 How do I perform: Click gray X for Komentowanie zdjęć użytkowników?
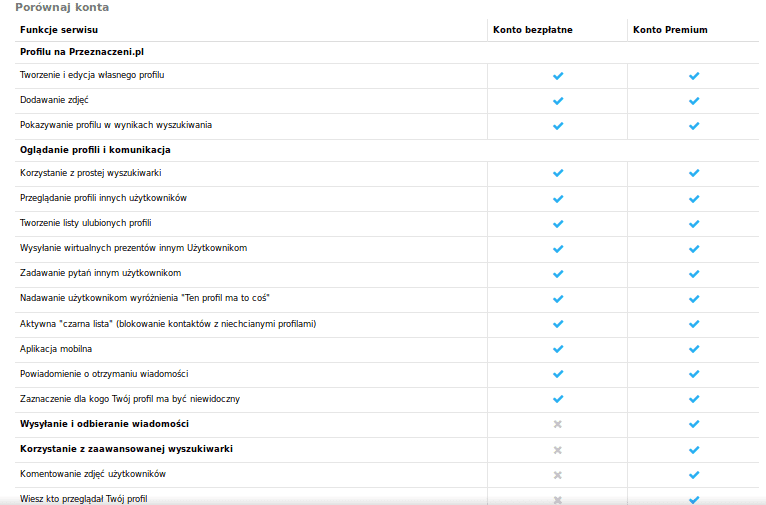(x=558, y=474)
